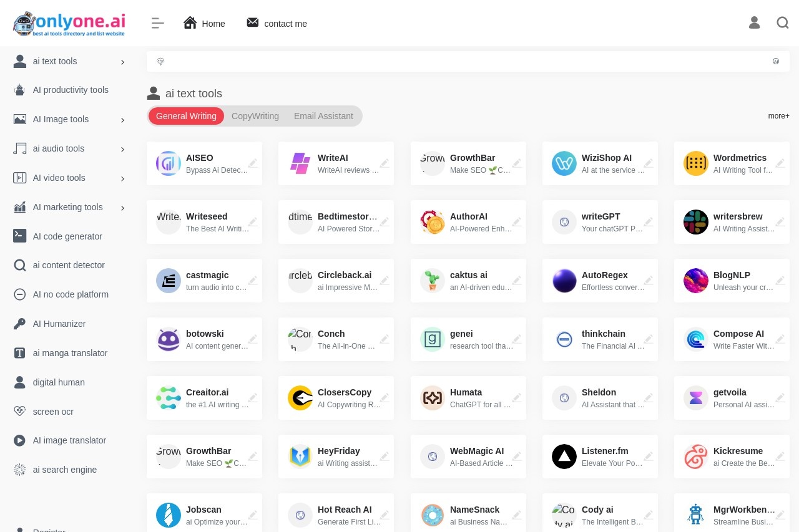Click the MgrWorkbench robot icon
799x532 pixels.
[696, 515]
